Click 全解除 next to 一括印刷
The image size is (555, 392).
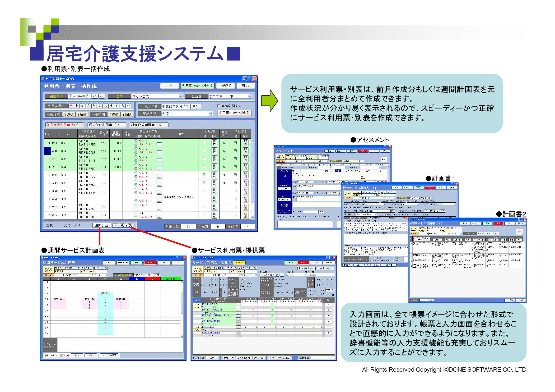[x=127, y=114]
